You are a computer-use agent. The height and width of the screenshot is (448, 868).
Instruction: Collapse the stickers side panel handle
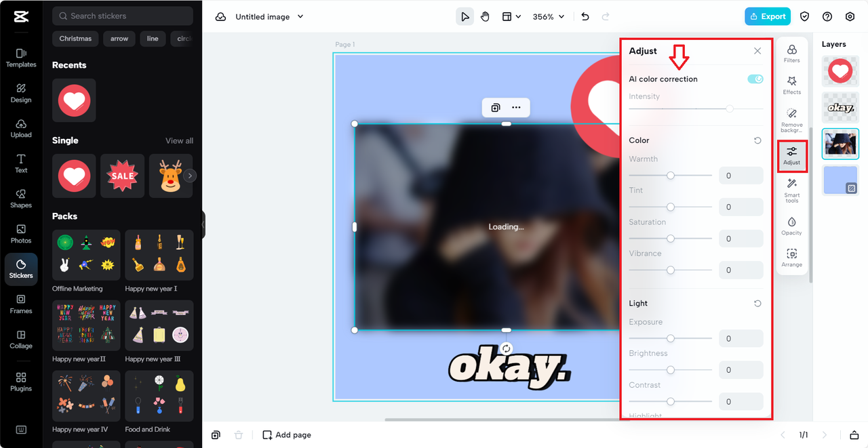point(203,224)
